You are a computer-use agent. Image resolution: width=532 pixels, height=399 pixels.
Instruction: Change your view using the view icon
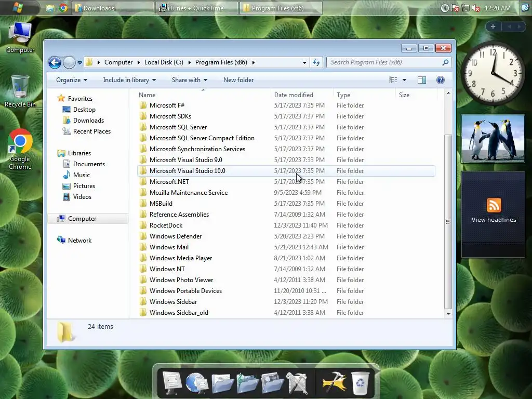click(393, 80)
